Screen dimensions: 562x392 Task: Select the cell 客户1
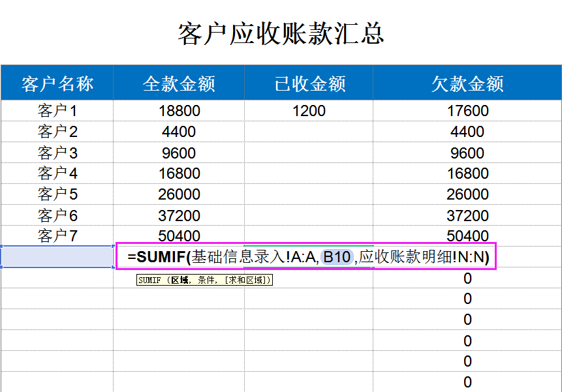tap(57, 111)
